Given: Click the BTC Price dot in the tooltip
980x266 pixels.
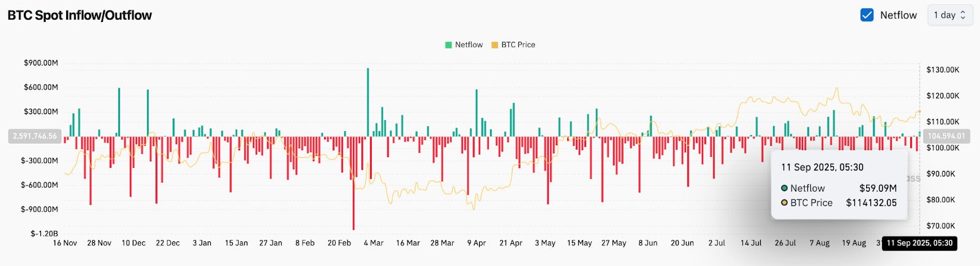Looking at the screenshot, I should pos(784,203).
